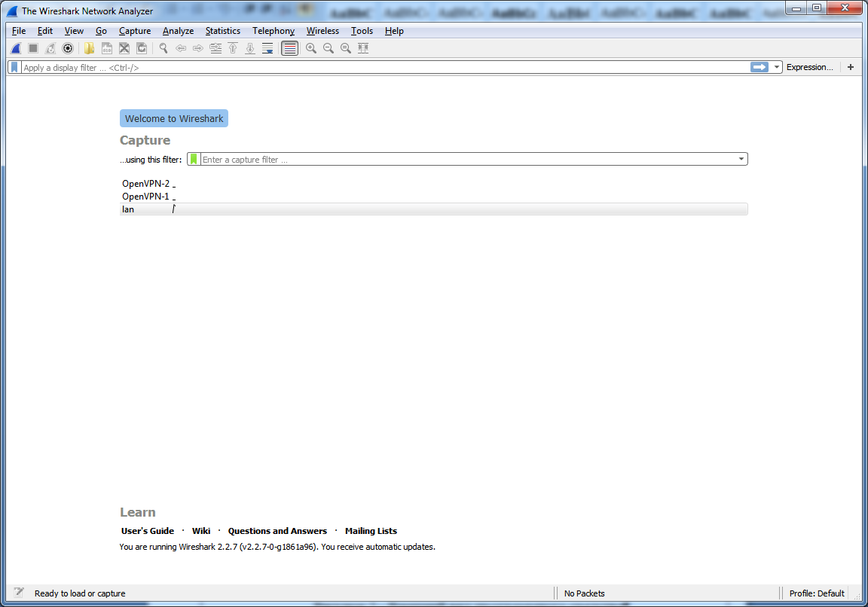Viewport: 868px width, 607px height.
Task: Go to previous packet arrow
Action: tap(181, 49)
